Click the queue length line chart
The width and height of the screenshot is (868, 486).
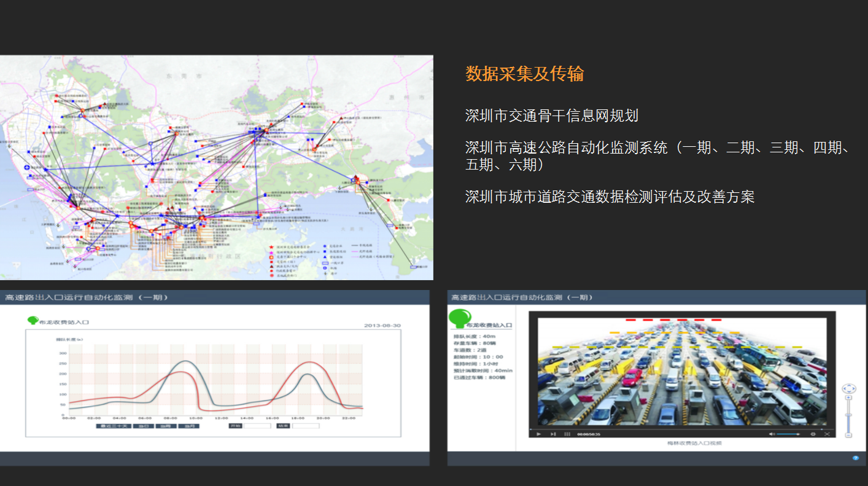coord(213,380)
